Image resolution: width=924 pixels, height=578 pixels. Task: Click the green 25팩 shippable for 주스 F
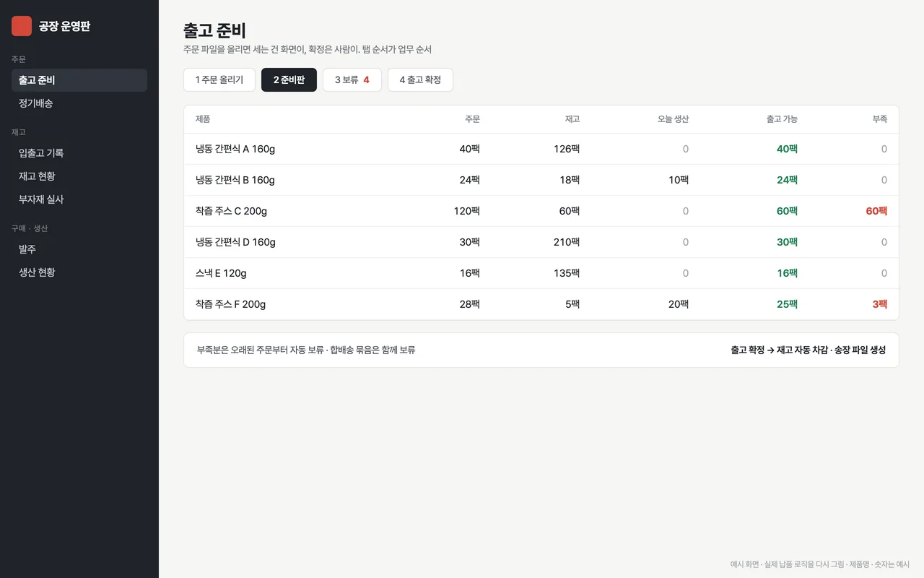[787, 304]
